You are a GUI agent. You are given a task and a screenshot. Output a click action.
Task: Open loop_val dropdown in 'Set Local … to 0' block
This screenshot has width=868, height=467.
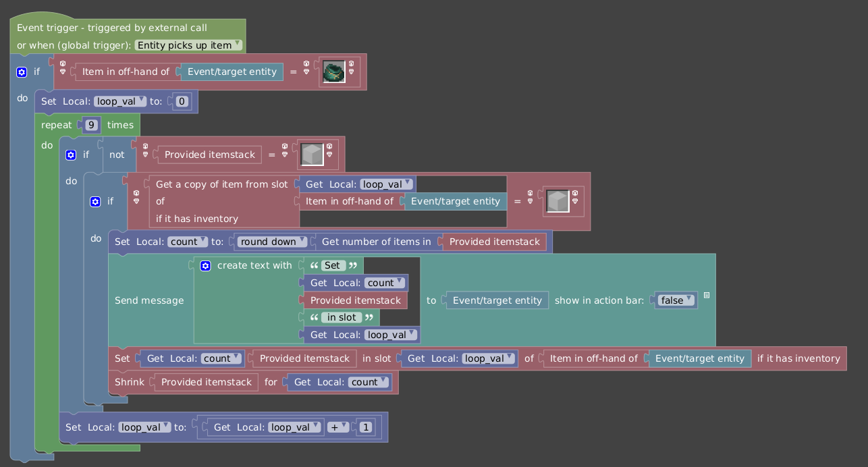[120, 101]
